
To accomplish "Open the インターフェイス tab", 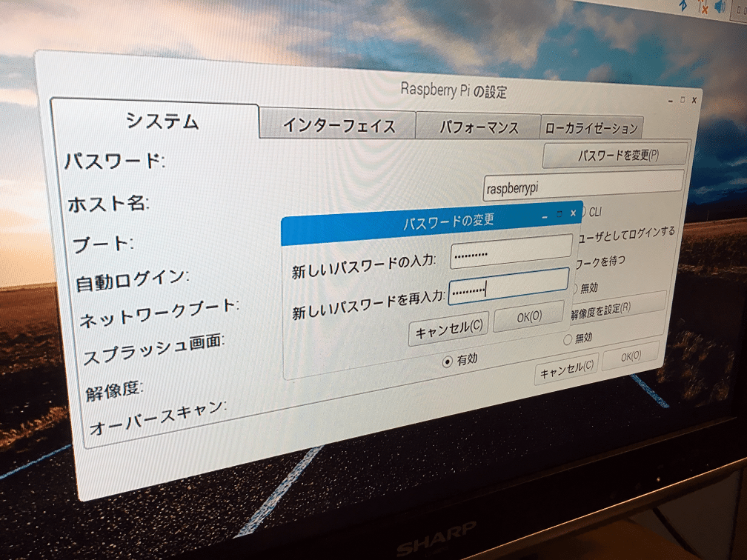I will (x=338, y=125).
